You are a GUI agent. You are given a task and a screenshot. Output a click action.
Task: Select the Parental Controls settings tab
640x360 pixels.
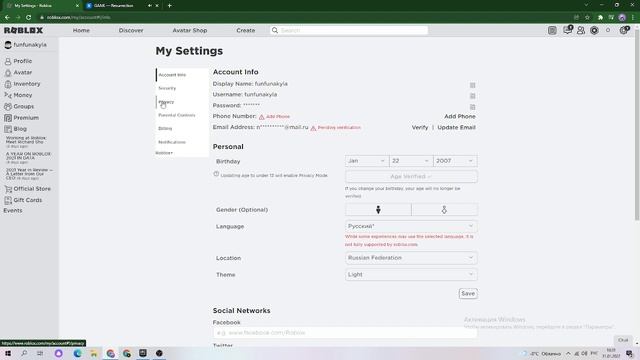coord(182,115)
